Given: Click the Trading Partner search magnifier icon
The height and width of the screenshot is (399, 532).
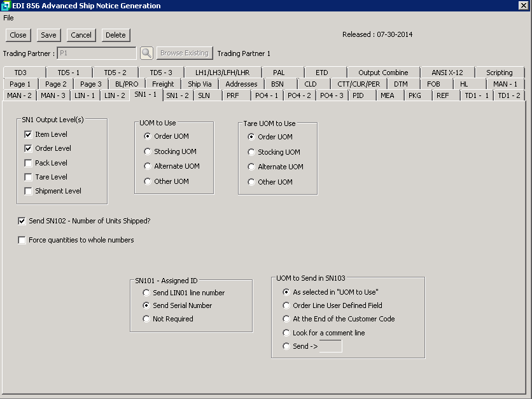Looking at the screenshot, I should click(x=146, y=53).
